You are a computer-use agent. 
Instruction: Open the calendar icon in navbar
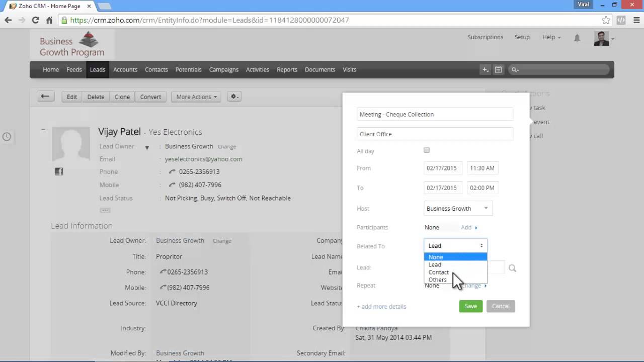(x=498, y=70)
